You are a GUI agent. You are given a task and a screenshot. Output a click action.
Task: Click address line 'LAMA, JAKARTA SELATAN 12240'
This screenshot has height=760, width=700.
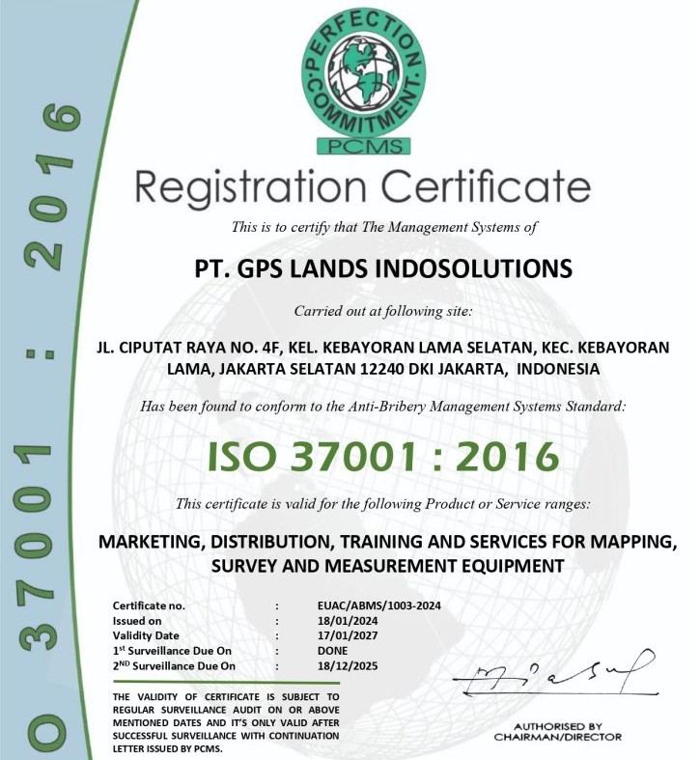coord(383,369)
